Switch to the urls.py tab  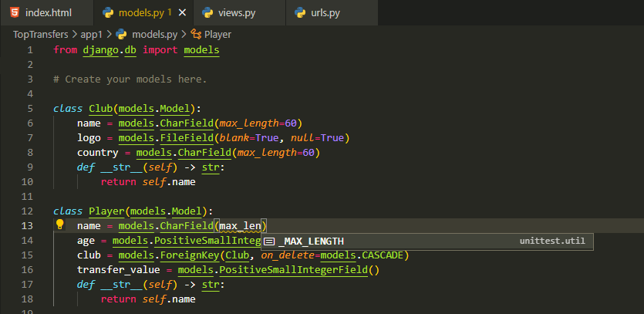[332, 13]
